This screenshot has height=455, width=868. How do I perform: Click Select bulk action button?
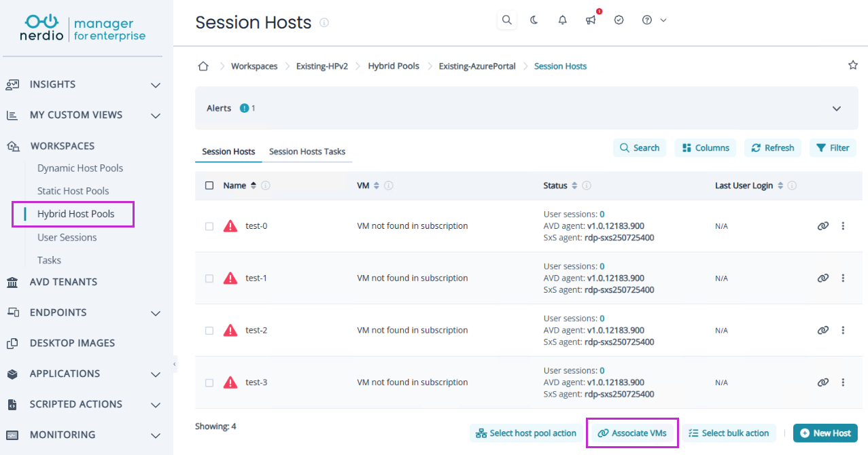pyautogui.click(x=729, y=433)
